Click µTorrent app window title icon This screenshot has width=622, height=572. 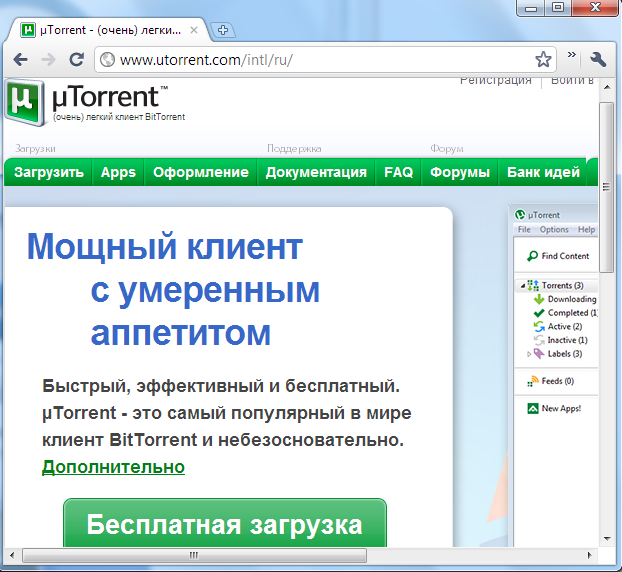pos(520,215)
